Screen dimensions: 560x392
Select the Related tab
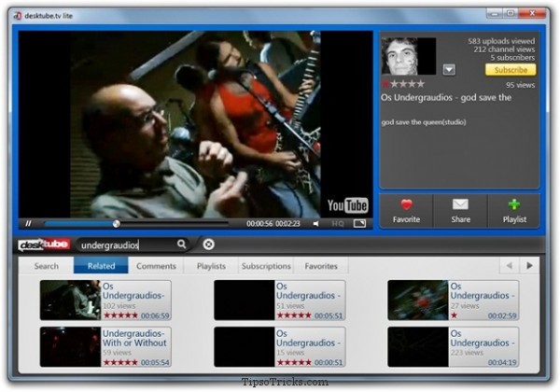(101, 266)
